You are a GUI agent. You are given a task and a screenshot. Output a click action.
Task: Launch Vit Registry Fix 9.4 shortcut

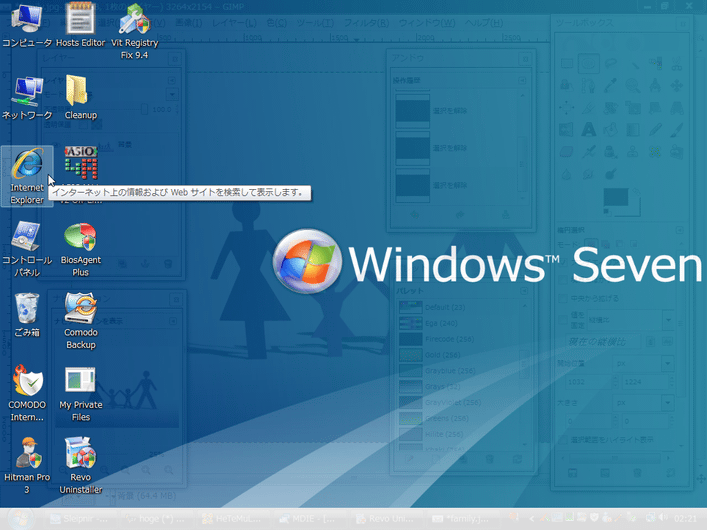134,31
